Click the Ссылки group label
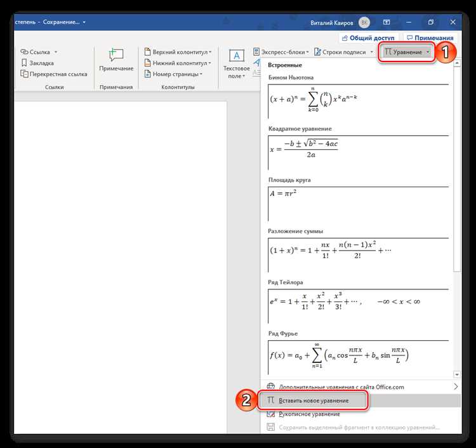This screenshot has width=476, height=448. coord(55,87)
